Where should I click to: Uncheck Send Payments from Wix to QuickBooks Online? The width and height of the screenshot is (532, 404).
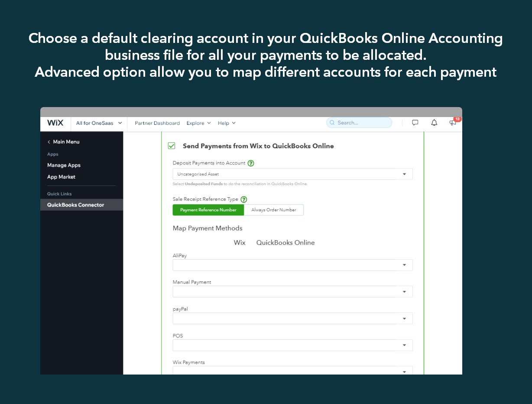point(172,146)
